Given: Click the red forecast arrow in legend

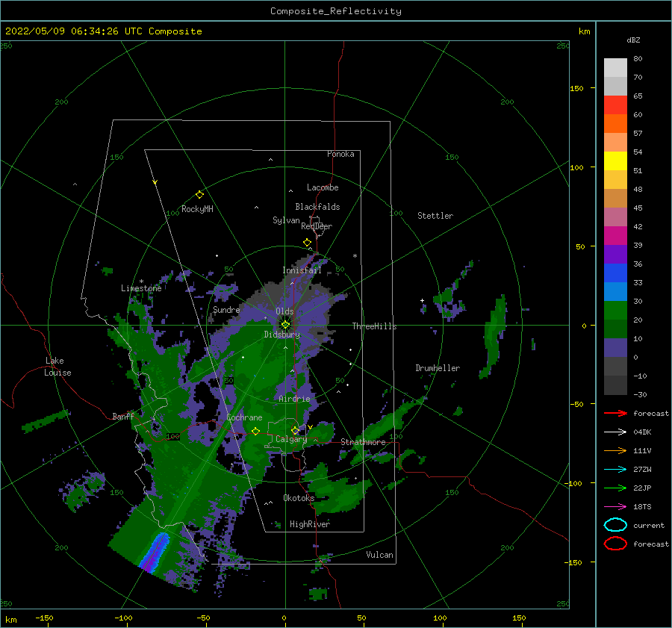Looking at the screenshot, I should [615, 413].
